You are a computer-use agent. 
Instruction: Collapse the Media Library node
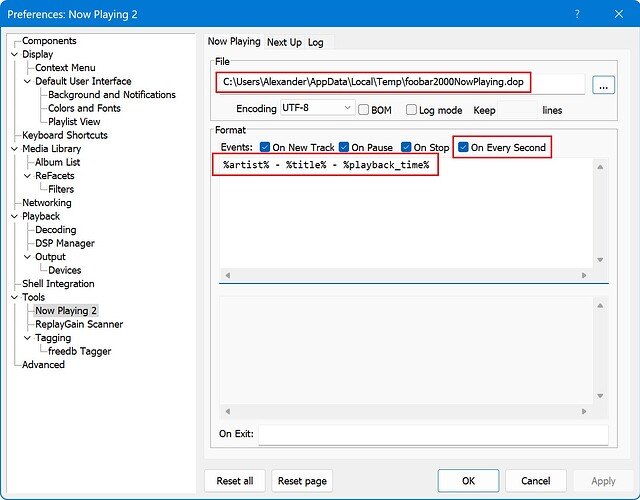[15, 149]
